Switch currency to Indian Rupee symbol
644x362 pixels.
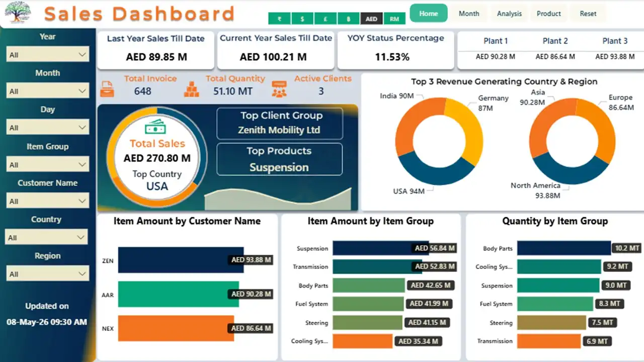[x=279, y=19]
